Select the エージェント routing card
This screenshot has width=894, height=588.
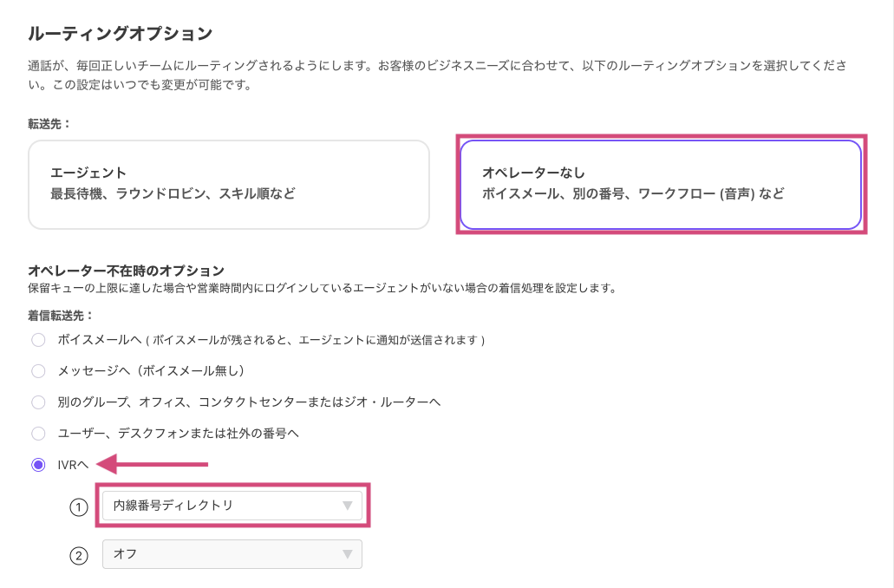coord(229,184)
